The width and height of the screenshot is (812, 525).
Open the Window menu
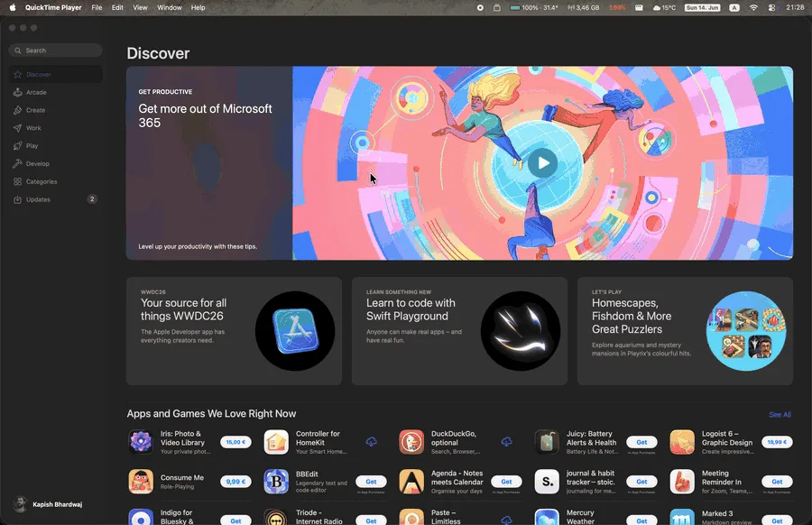point(170,8)
